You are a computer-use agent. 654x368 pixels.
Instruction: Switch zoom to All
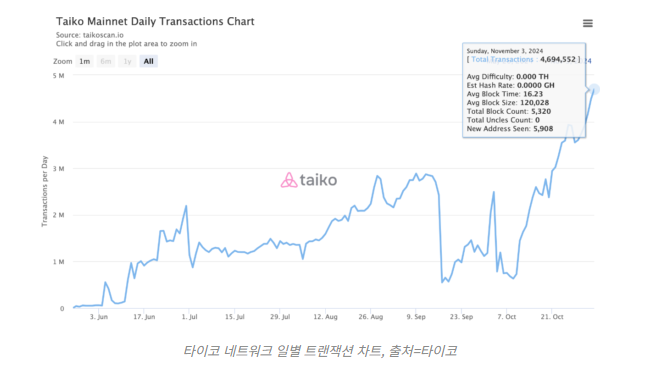(148, 61)
